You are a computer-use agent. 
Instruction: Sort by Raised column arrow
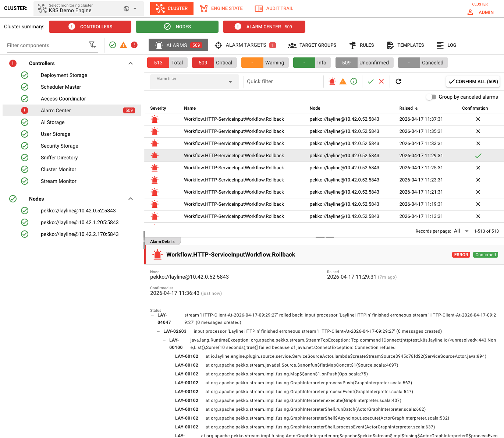pyautogui.click(x=417, y=108)
